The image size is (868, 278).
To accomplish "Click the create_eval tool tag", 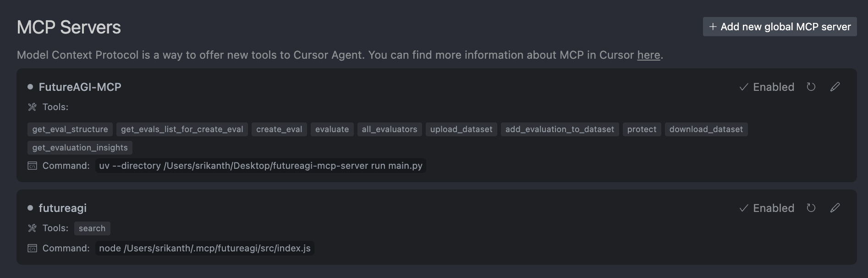I will [x=279, y=129].
